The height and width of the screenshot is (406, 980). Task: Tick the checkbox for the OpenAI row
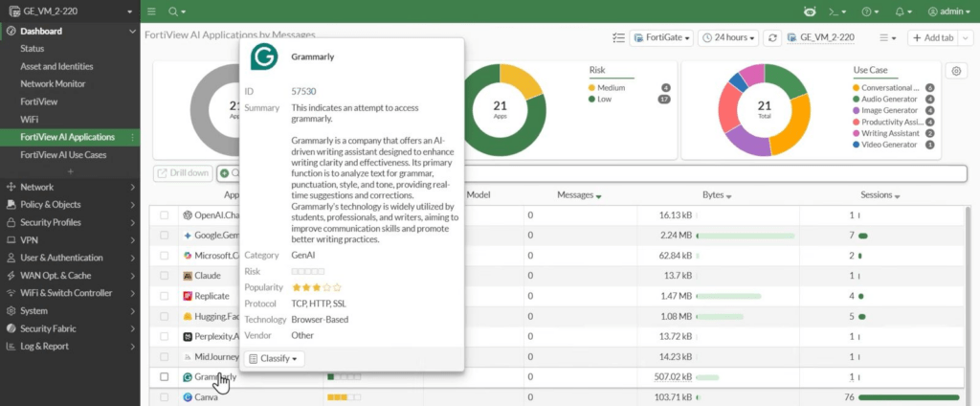click(x=165, y=215)
